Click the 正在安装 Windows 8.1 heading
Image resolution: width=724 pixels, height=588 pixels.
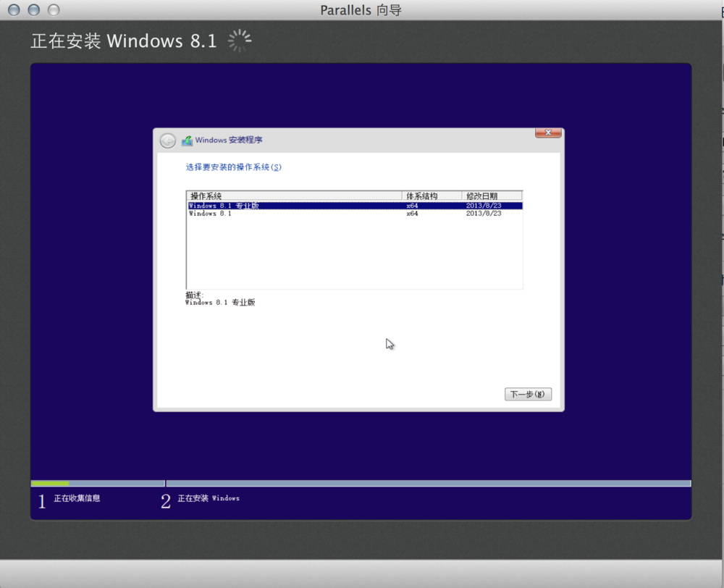pos(125,41)
